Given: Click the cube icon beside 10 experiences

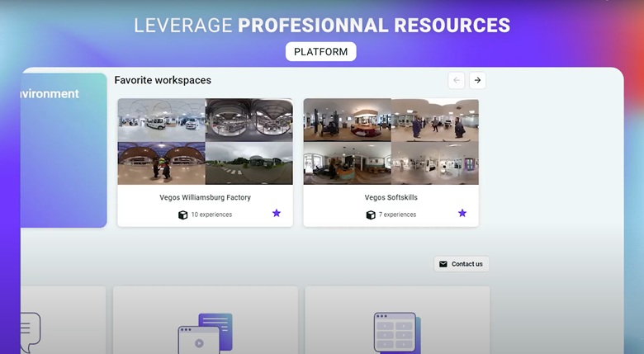Looking at the screenshot, I should (182, 215).
